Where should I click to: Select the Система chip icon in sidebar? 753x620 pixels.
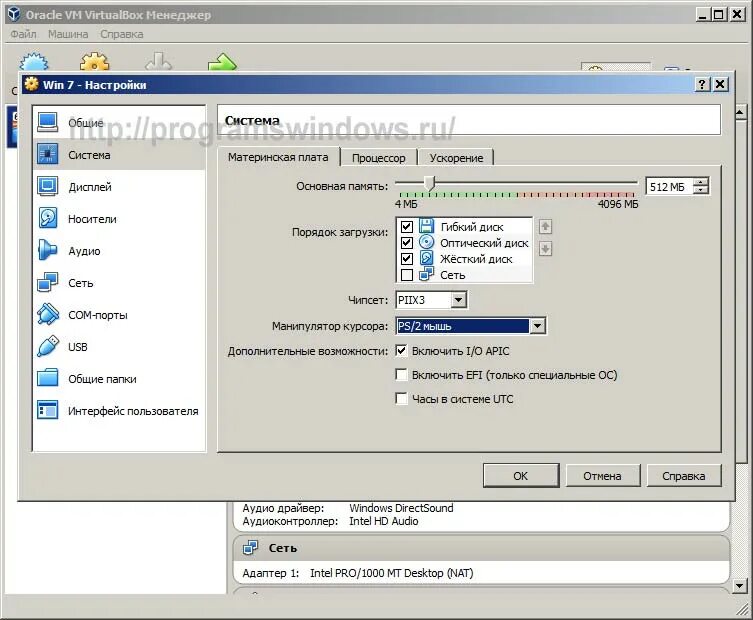[48, 154]
